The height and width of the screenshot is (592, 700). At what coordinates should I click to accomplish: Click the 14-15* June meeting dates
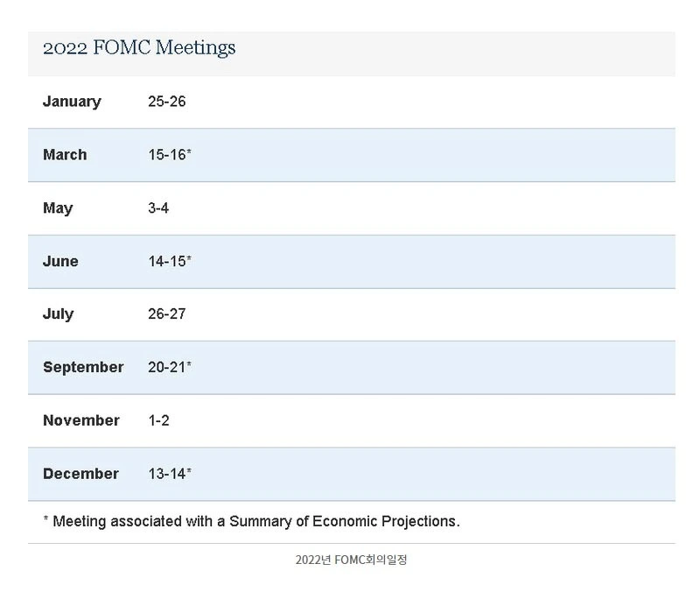[170, 261]
